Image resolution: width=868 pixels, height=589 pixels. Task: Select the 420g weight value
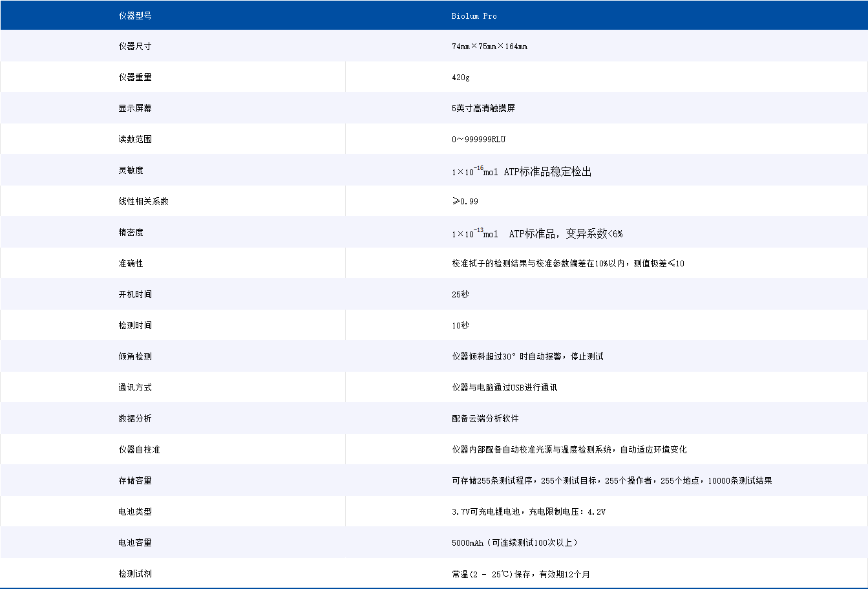460,76
